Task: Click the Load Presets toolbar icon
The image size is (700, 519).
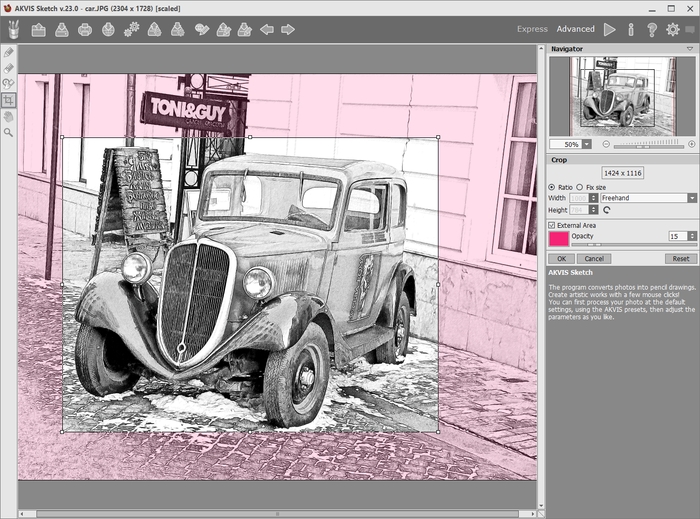Action: [x=154, y=30]
